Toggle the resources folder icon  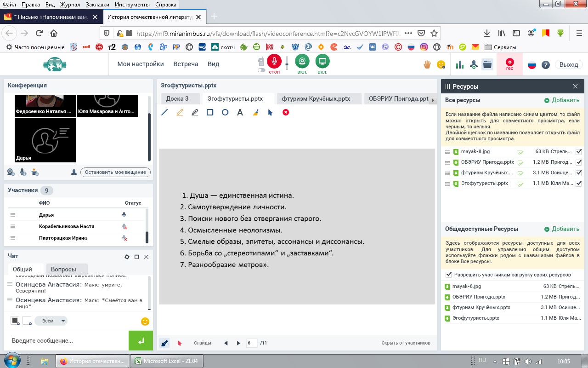(487, 65)
